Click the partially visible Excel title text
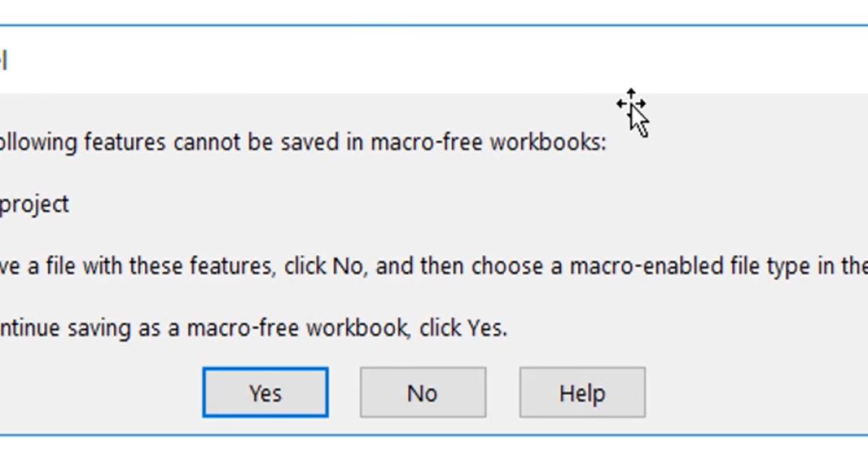The image size is (868, 456). [x=6, y=59]
